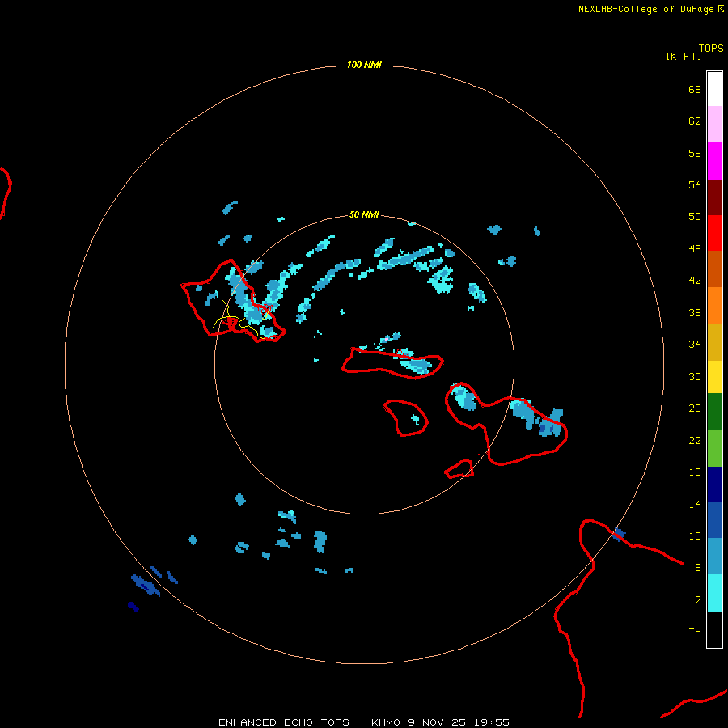Pick the light blue legend swatch
This screenshot has width=728, height=728.
pyautogui.click(x=714, y=557)
